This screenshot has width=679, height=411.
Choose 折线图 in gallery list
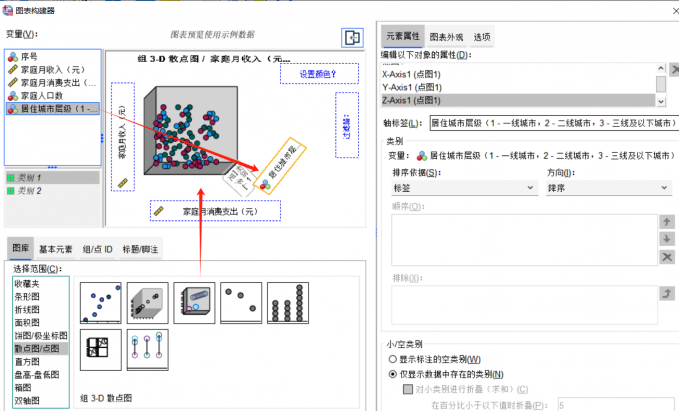[x=41, y=310]
